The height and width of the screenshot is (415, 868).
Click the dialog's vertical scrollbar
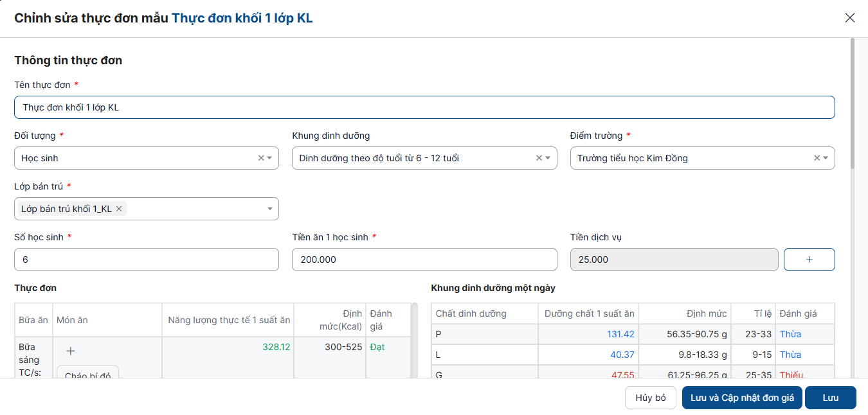(853, 103)
